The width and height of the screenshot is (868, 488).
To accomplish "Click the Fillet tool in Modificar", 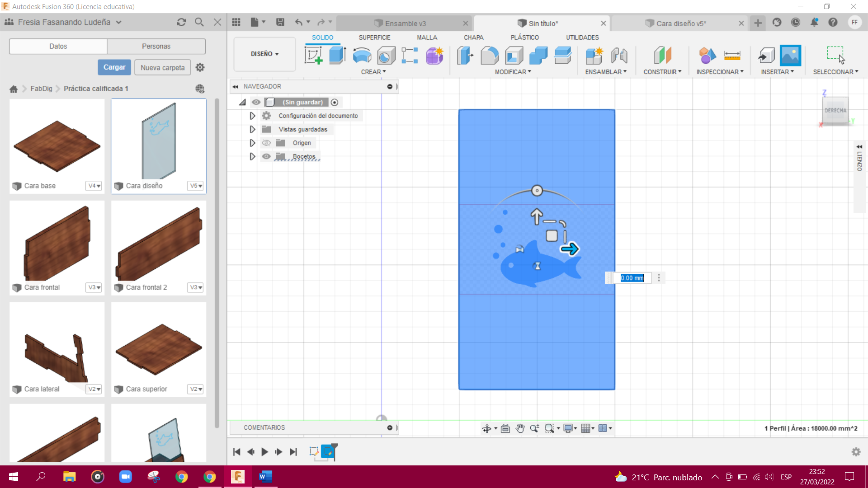I will point(490,56).
